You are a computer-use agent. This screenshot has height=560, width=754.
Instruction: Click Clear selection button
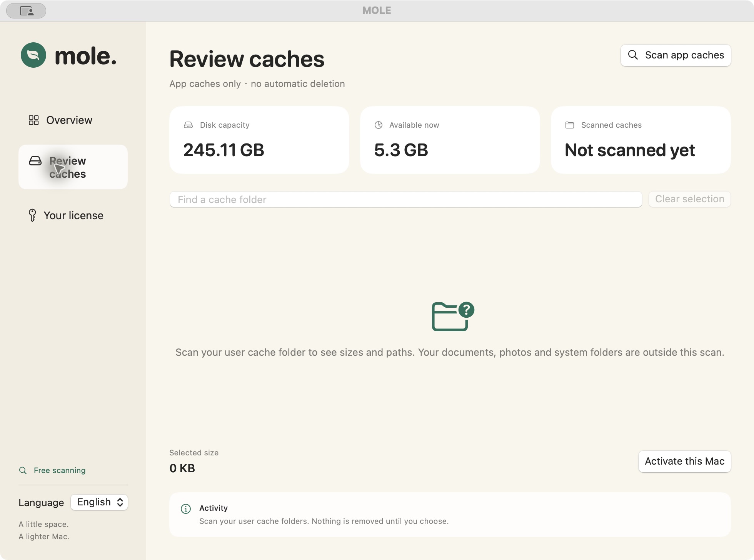[x=689, y=199]
